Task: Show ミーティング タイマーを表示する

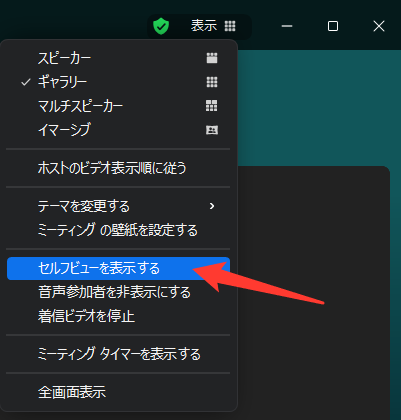Action: (118, 354)
